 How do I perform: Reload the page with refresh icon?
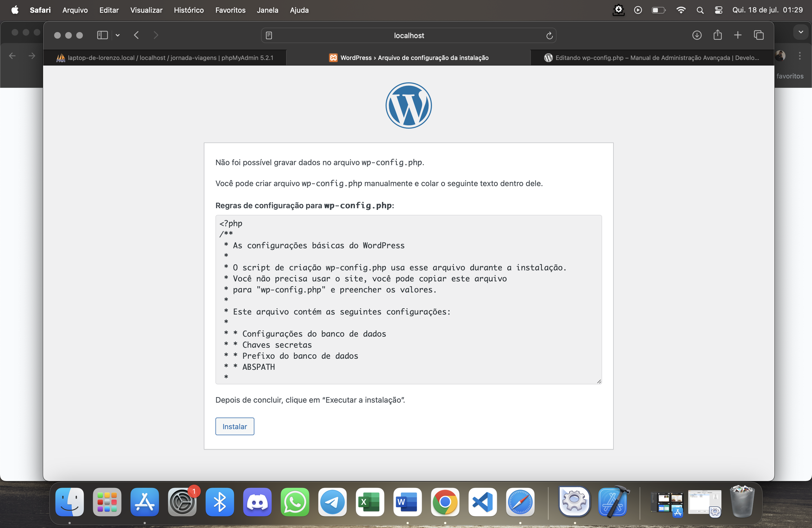click(x=549, y=35)
